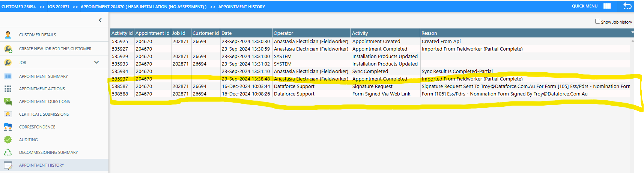This screenshot has height=173, width=644.
Task: Click the Correspondence people icon
Action: click(x=8, y=127)
